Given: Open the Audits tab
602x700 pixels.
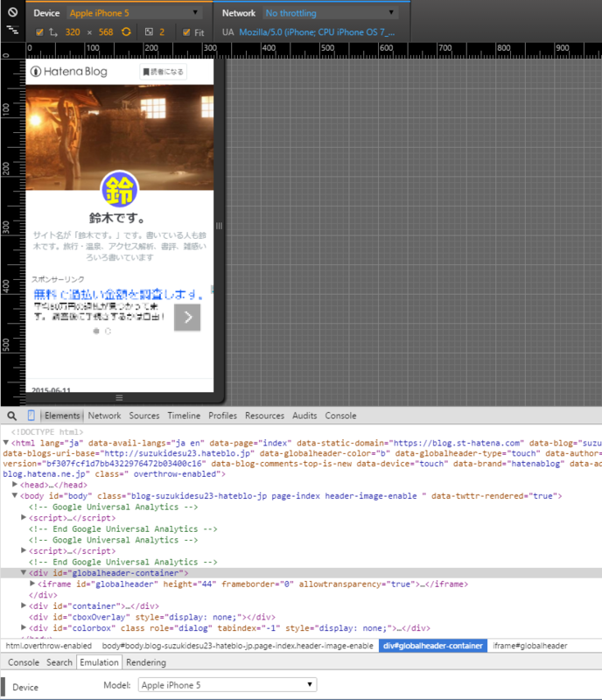Looking at the screenshot, I should coord(304,416).
